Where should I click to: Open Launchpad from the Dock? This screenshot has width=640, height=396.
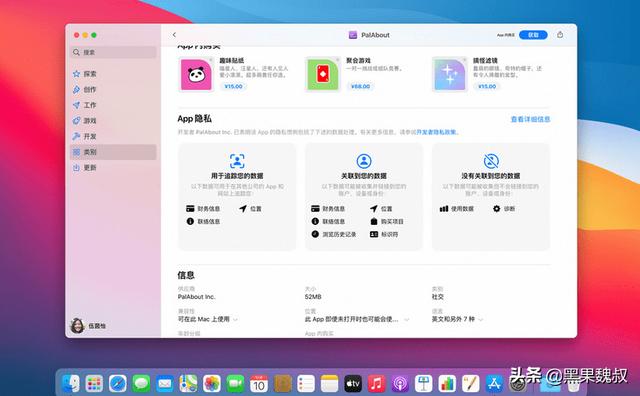tap(94, 383)
